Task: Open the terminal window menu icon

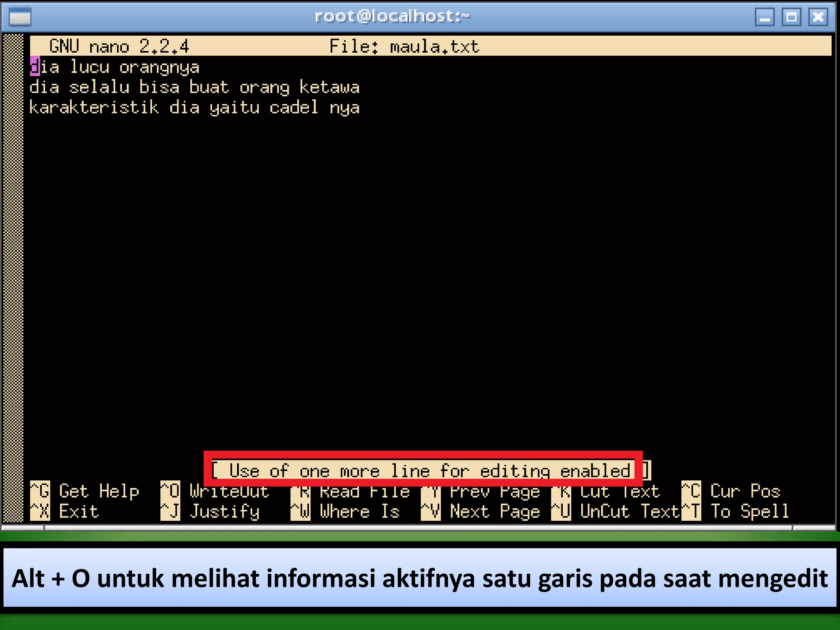Action: (20, 17)
